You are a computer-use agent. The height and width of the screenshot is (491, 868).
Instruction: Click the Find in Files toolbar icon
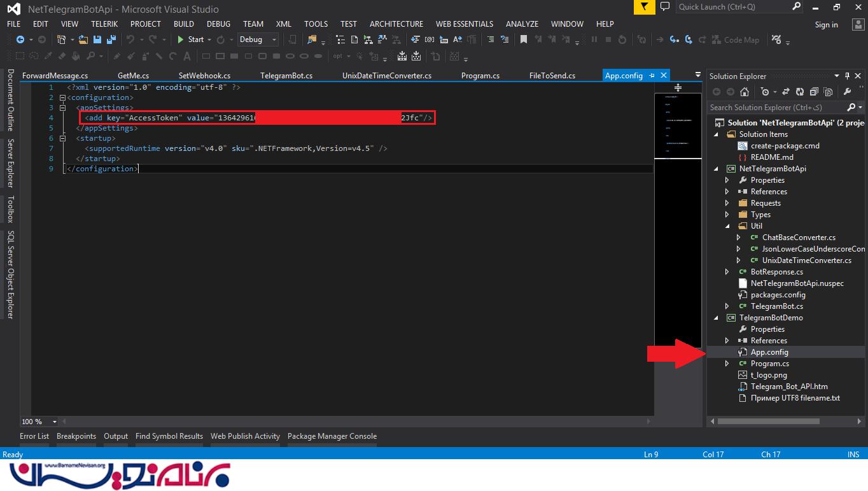click(x=312, y=39)
